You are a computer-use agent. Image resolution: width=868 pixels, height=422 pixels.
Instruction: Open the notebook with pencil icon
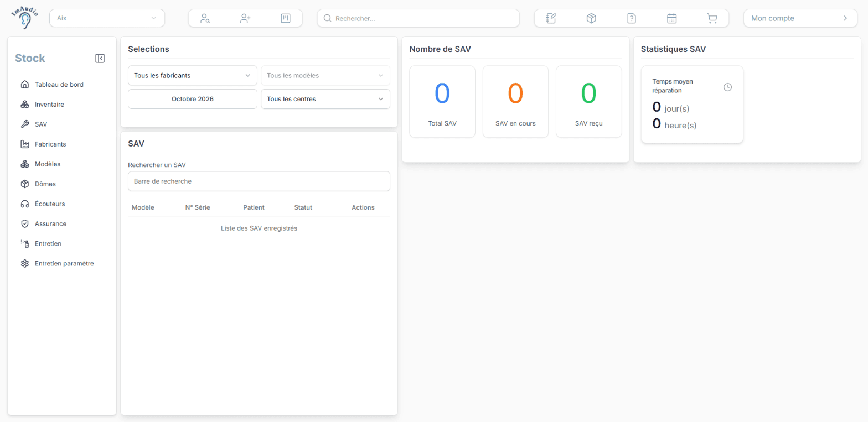(551, 18)
